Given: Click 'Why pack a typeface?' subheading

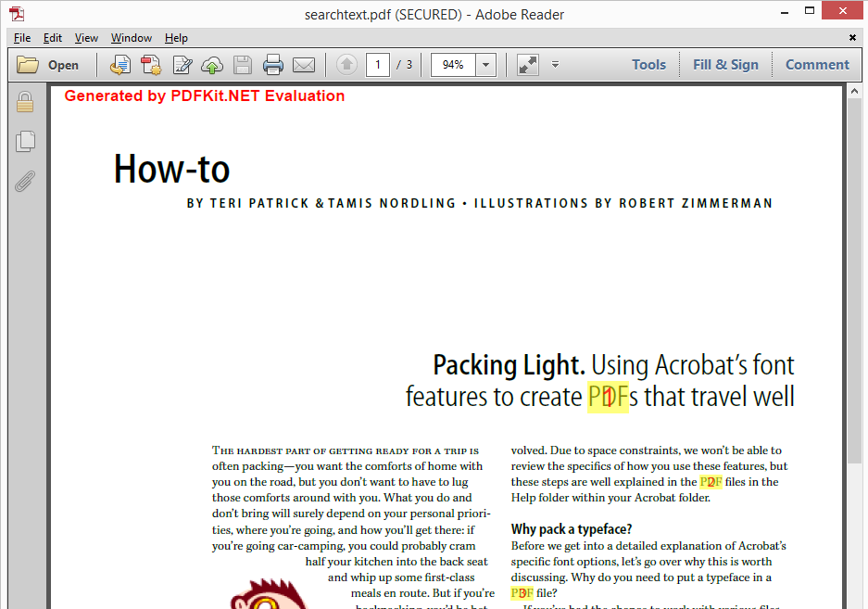Looking at the screenshot, I should tap(572, 529).
